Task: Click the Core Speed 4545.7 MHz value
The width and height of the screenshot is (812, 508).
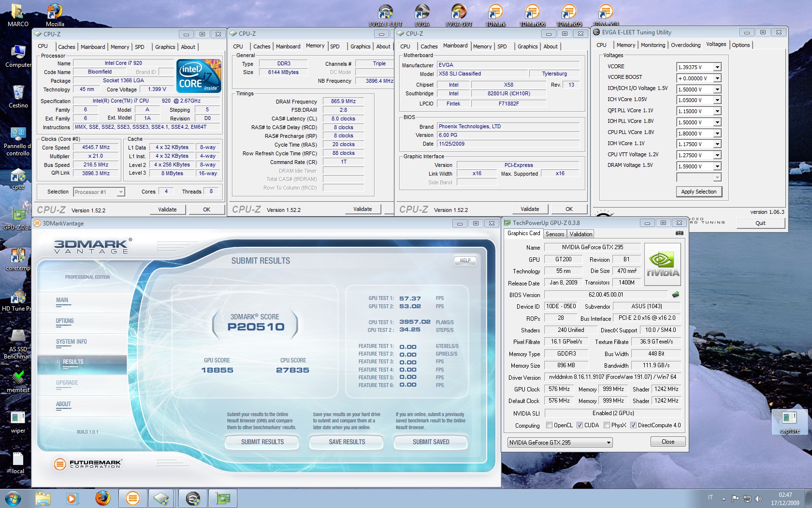Action: [96, 147]
